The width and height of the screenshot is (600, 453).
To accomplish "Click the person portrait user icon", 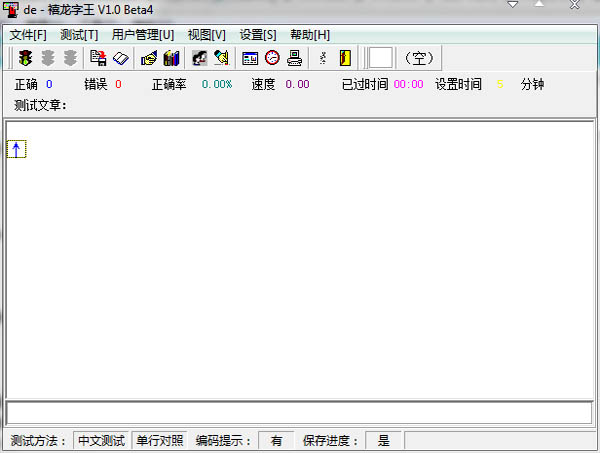I will coord(199,58).
